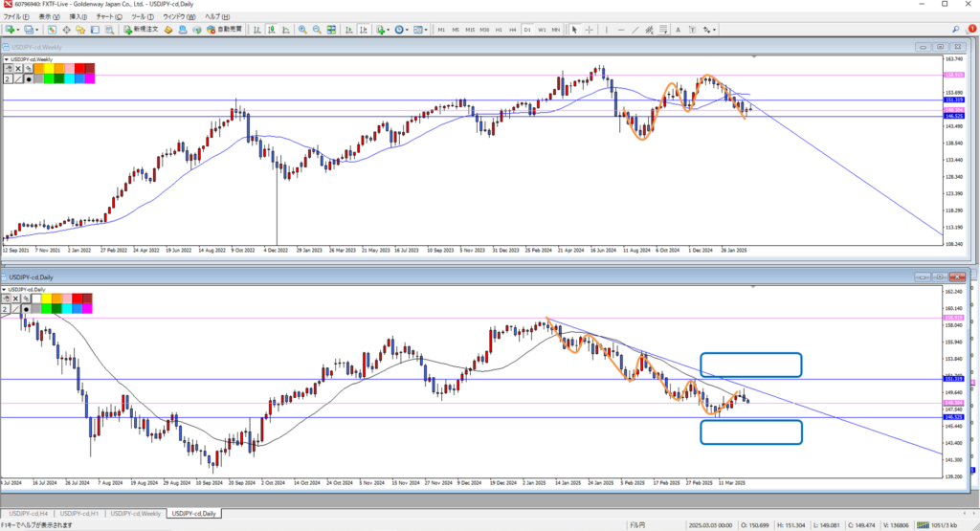Click the zoom in magnifier icon

pos(302,30)
